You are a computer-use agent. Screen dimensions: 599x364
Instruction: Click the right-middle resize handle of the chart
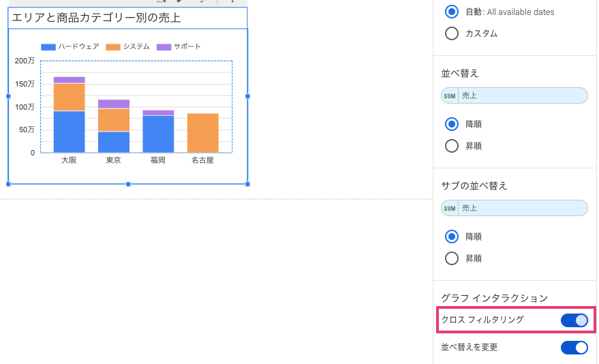tap(247, 96)
